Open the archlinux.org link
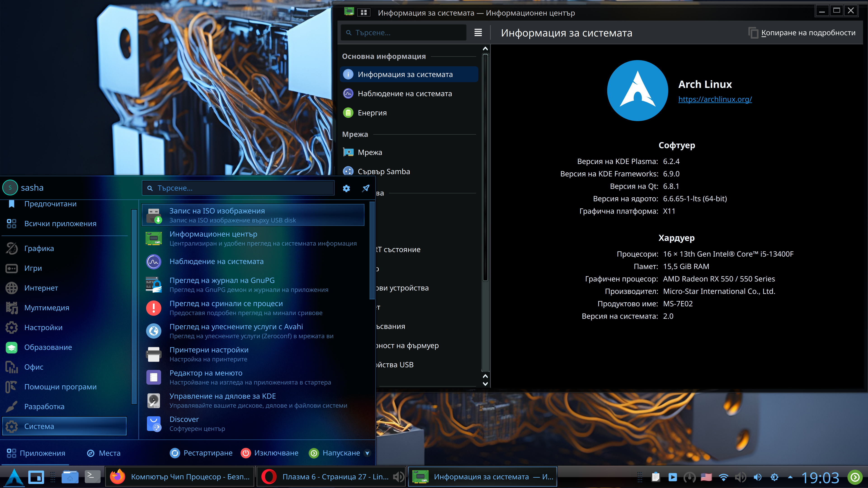 click(x=715, y=99)
